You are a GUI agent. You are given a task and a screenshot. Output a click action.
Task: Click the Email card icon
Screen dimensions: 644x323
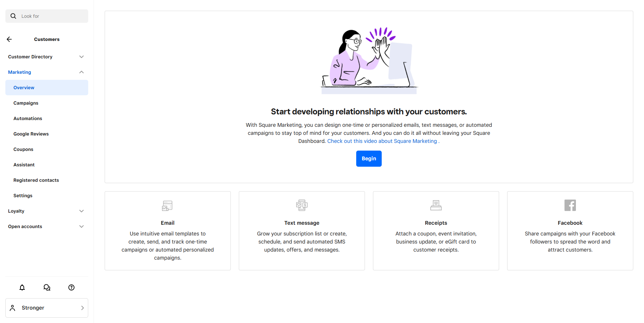167,205
